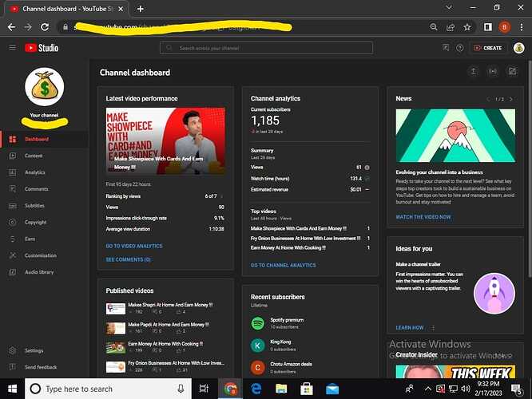Open a new Chrome tab
This screenshot has width=532, height=399.
[140, 9]
